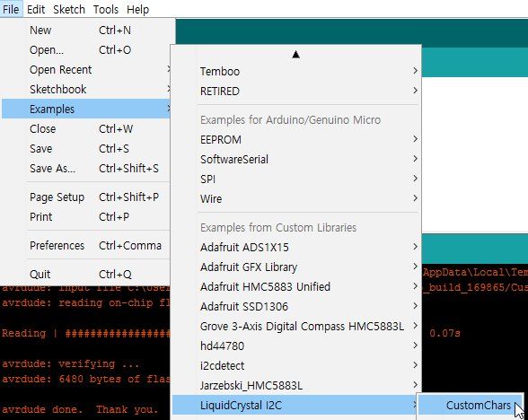This screenshot has height=420, width=528.
Task: Click the console text 'avrdude: verifying ...'
Action: 70,363
